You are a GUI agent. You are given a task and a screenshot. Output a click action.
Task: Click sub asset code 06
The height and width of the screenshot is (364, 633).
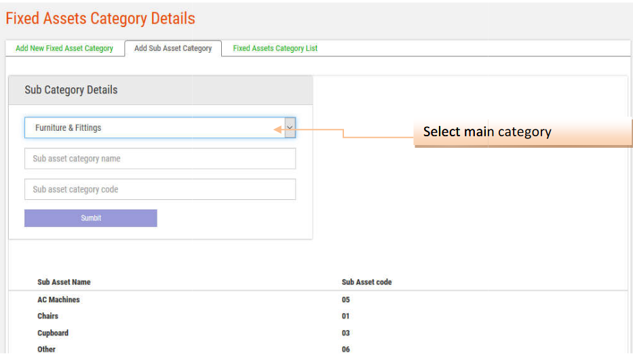point(346,349)
